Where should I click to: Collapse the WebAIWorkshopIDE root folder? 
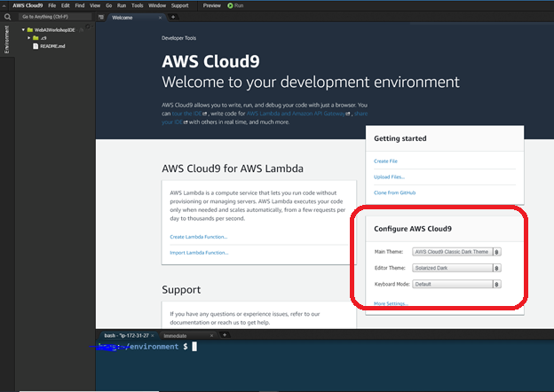tap(20, 30)
